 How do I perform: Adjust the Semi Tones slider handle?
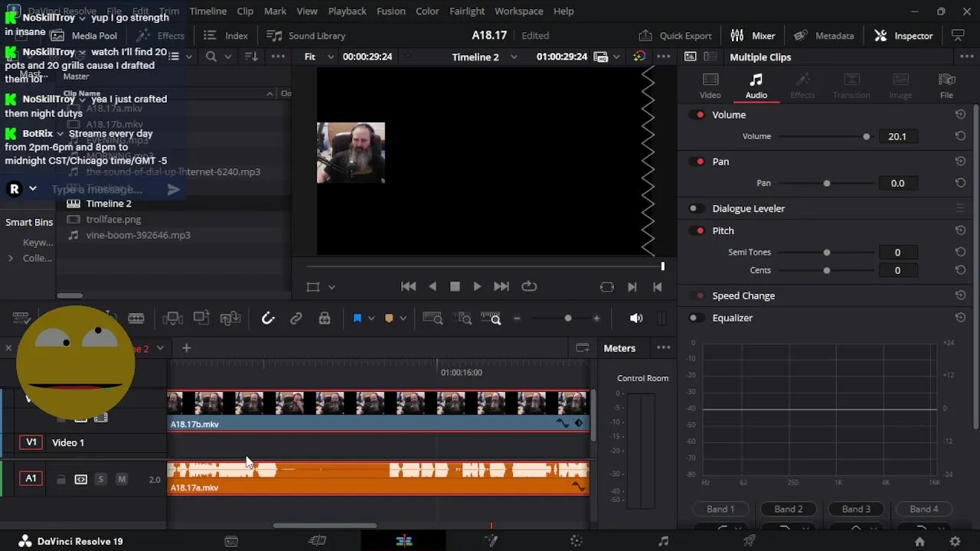(826, 252)
